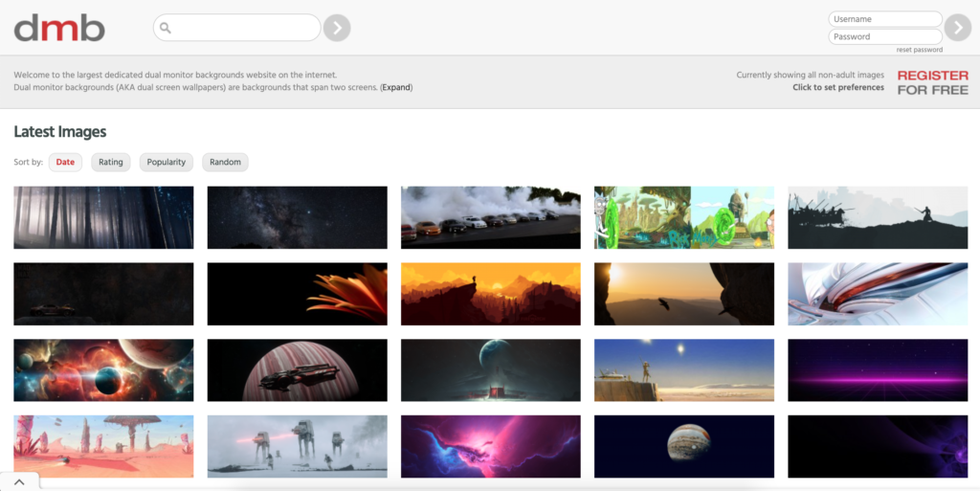Viewport: 980px width, 491px height.
Task: Sort images by Random
Action: coord(225,162)
